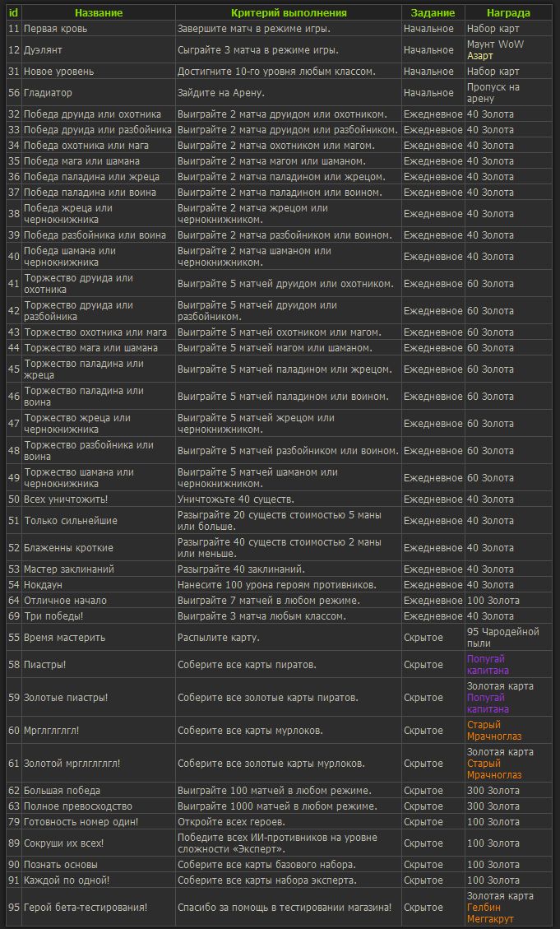Screen dimensions: 560x929
Task: Select the "Золотые пиастры!" quest name
Action: pos(66,697)
